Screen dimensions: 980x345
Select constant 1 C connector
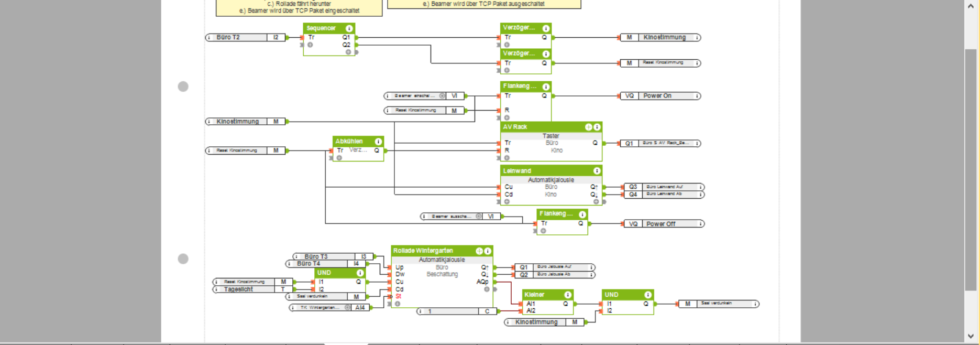tap(457, 311)
